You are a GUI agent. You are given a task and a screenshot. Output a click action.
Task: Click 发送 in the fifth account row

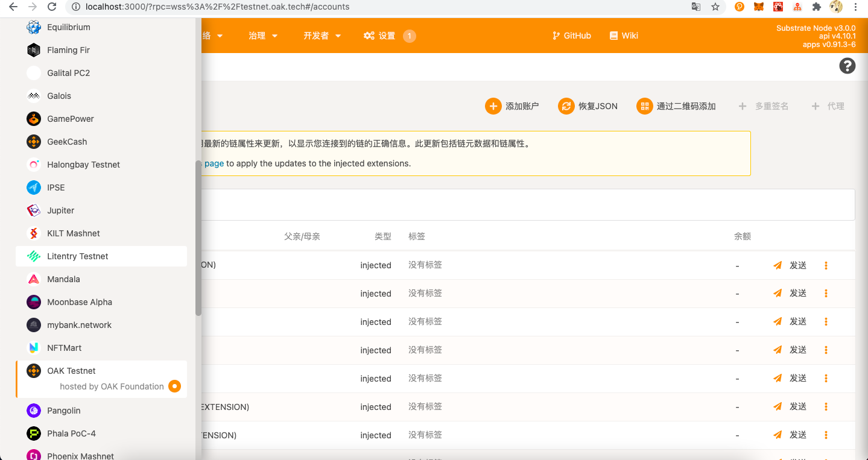pos(790,379)
